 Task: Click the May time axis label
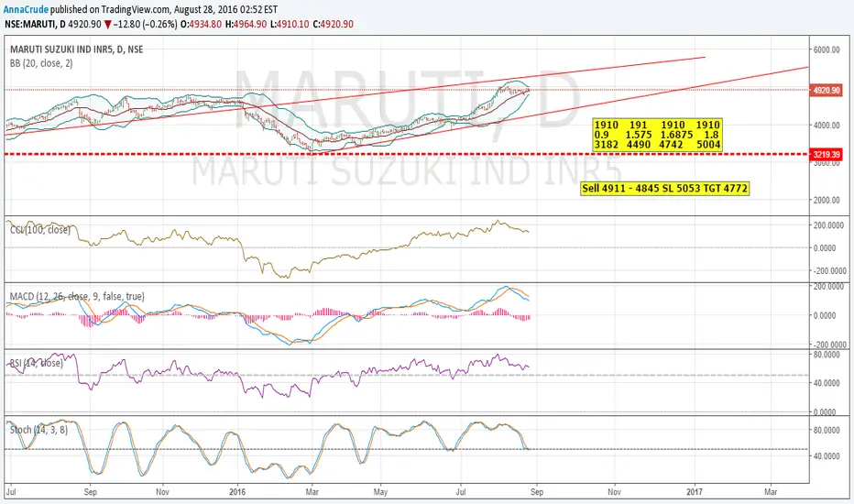(x=380, y=492)
